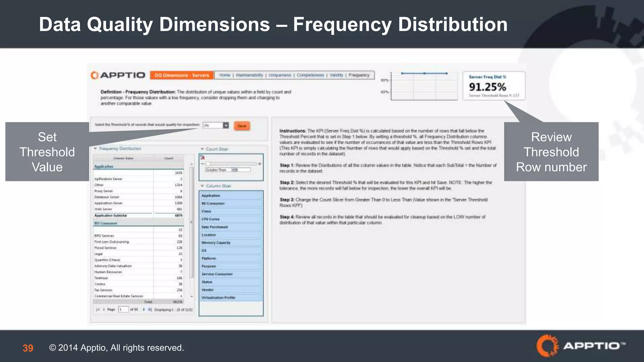Select the Legal row
Viewport: 644px width, 362px height.
tap(138, 254)
